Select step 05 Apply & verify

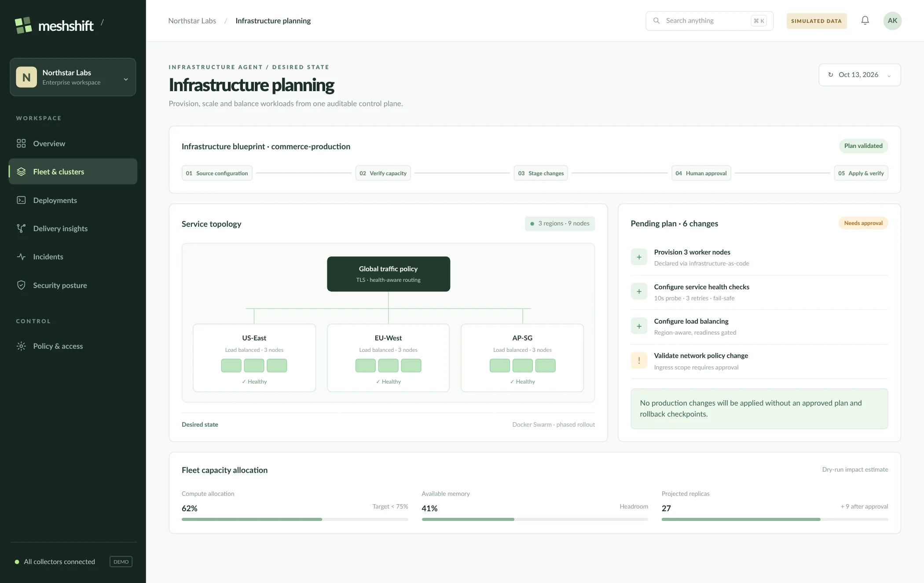tap(861, 173)
